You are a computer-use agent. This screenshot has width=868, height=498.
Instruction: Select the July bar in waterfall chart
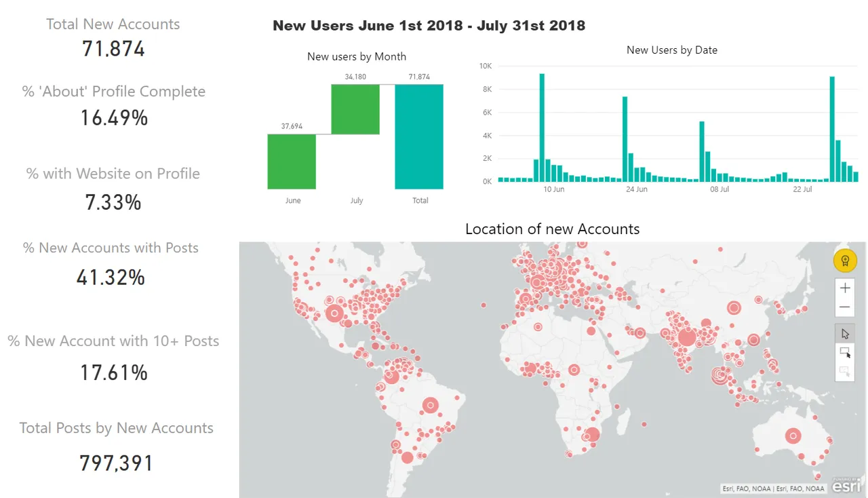(x=355, y=109)
